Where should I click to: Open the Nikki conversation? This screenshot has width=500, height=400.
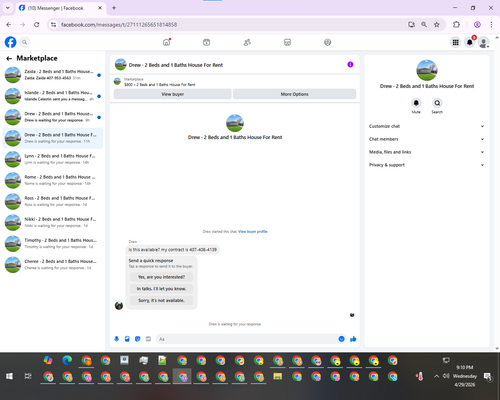pyautogui.click(x=53, y=222)
